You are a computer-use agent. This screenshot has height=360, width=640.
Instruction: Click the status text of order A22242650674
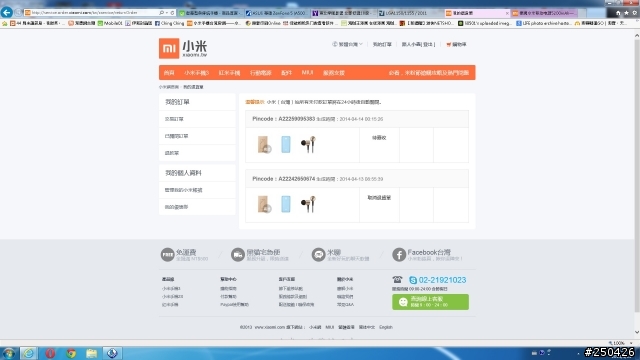[x=379, y=198]
